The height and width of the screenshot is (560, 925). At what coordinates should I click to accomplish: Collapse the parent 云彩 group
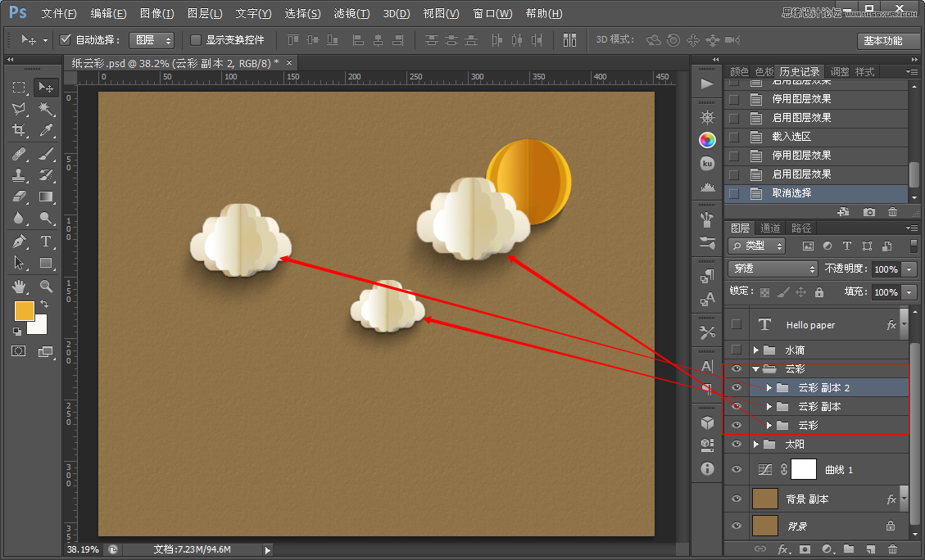pos(755,369)
